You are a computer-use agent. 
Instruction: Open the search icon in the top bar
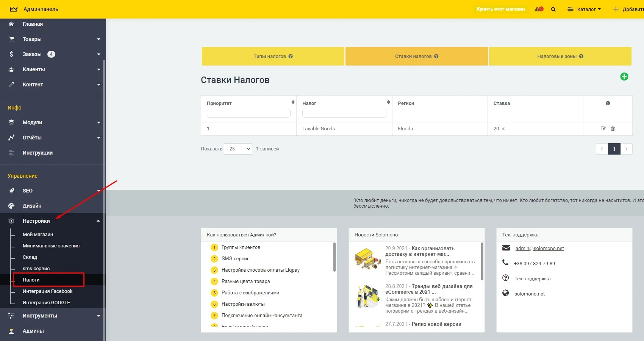pyautogui.click(x=553, y=9)
